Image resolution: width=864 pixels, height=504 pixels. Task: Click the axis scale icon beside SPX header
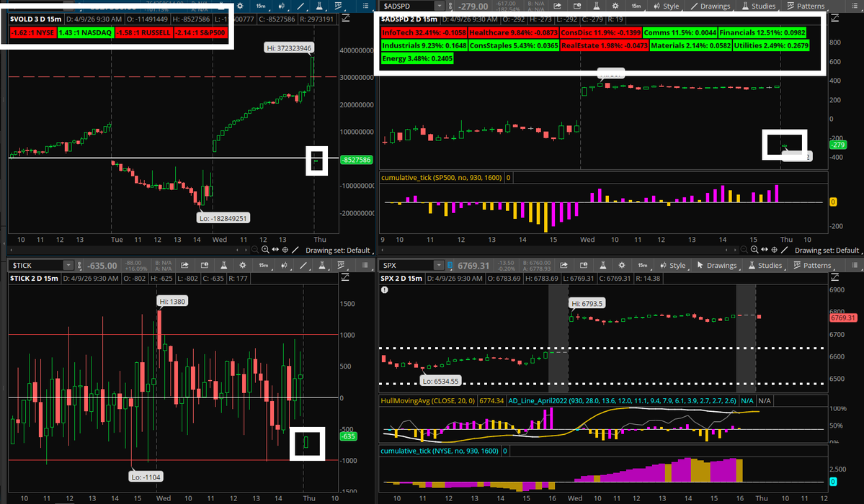click(x=834, y=278)
